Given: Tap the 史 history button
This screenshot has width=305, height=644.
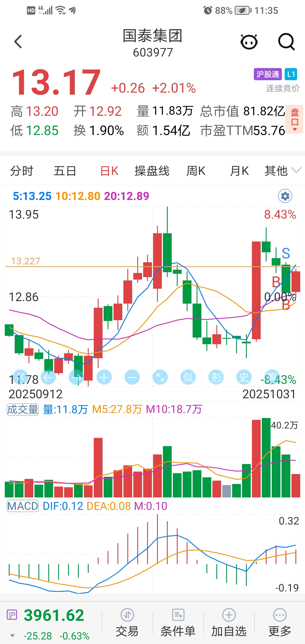Looking at the screenshot, I should pyautogui.click(x=244, y=377).
